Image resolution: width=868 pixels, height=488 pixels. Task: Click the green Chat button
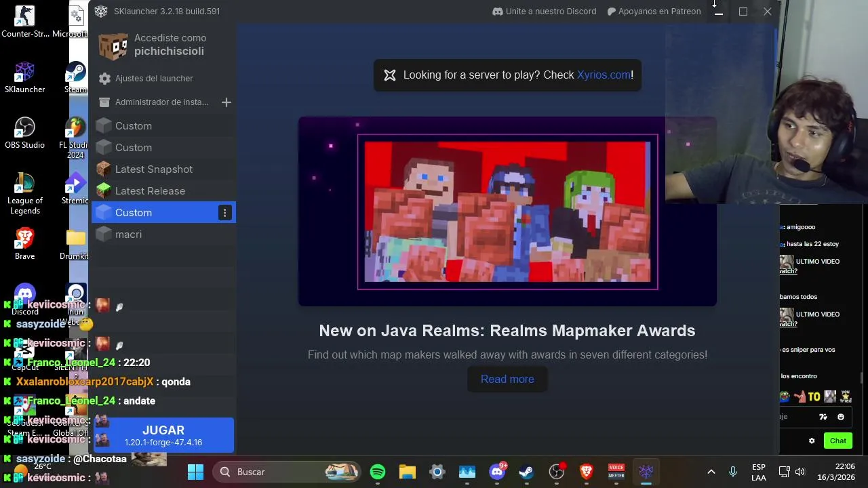click(x=838, y=441)
